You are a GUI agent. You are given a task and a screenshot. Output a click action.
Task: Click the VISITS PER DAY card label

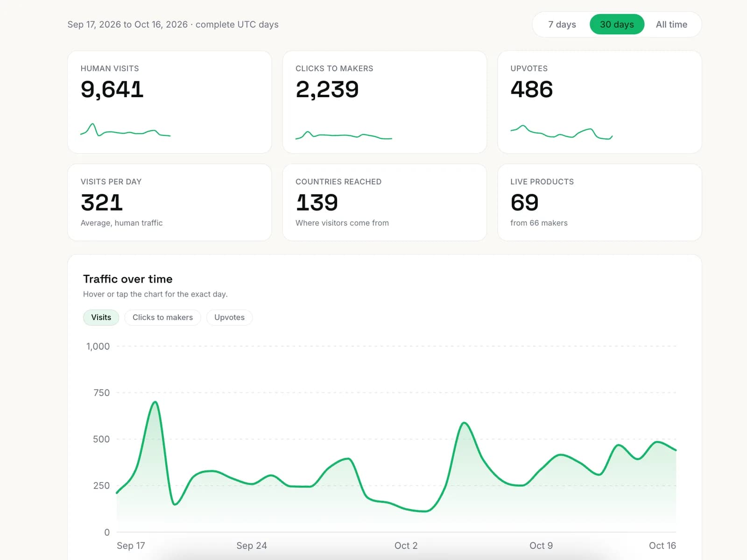111,182
